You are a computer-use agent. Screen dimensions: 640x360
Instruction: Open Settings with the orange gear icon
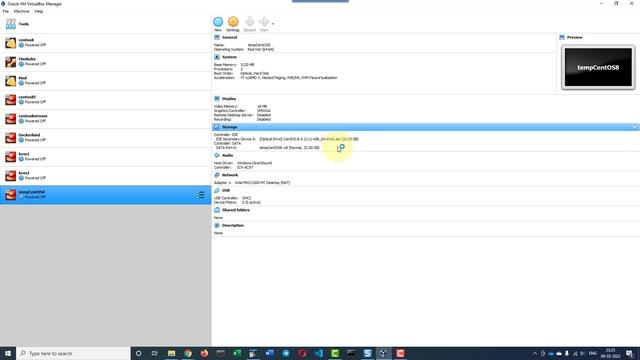click(233, 24)
